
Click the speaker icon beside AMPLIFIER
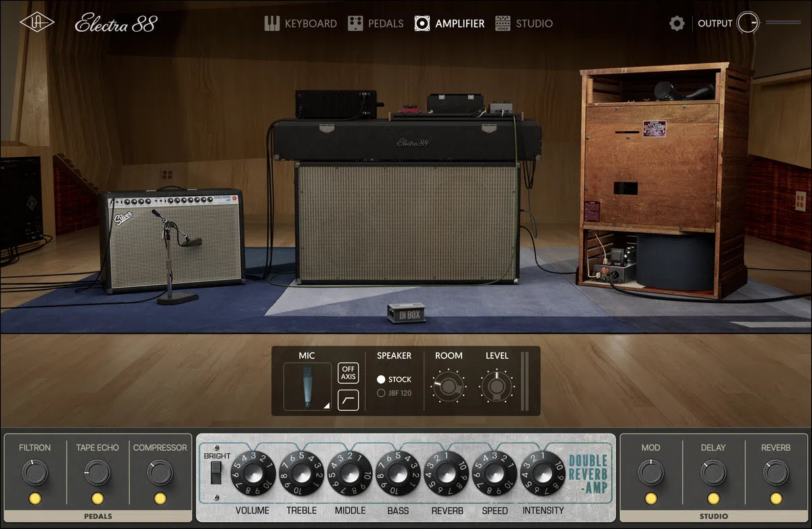tap(423, 22)
